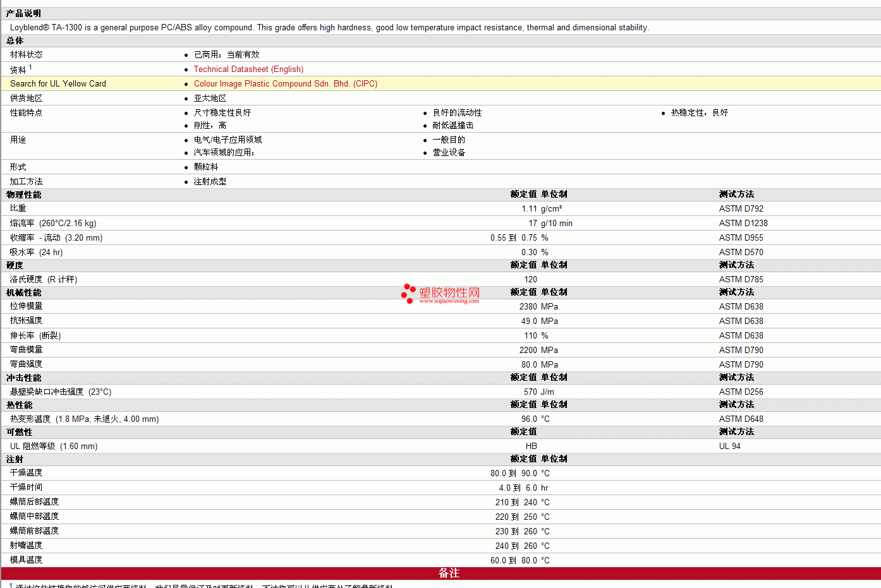
Task: Select the '电气/电子应用领域' use item
Action: click(228, 140)
